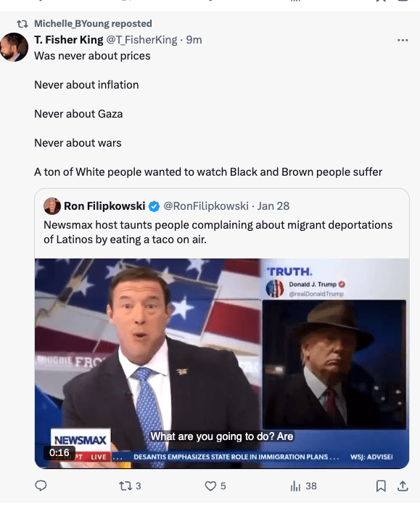Play the Newsmax video thumbnail
Screen dimensions: 420x506
pyautogui.click(x=222, y=364)
